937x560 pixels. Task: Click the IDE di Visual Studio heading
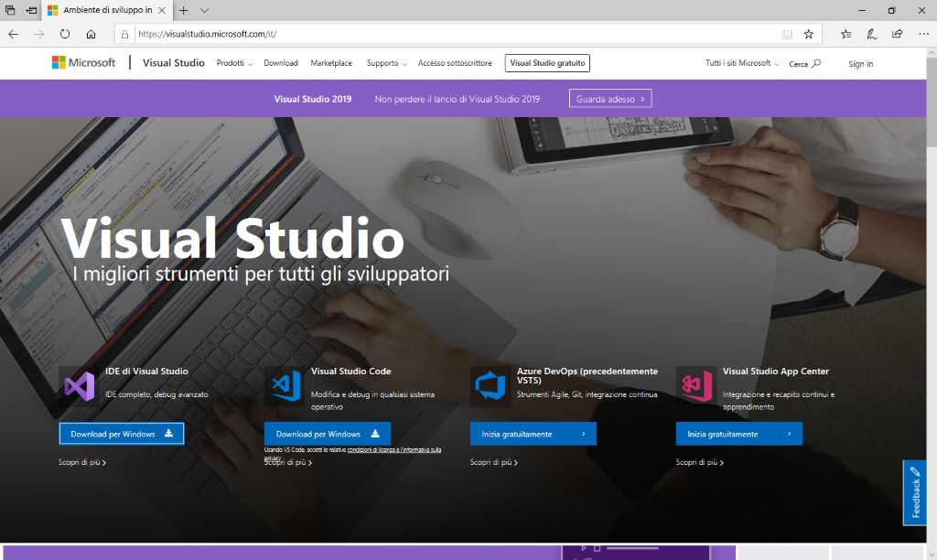coord(146,372)
